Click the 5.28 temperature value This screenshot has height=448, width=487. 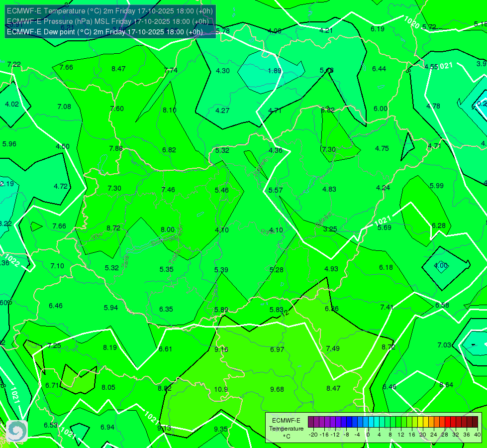click(x=277, y=270)
